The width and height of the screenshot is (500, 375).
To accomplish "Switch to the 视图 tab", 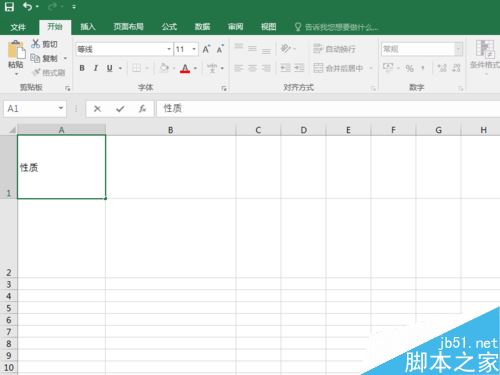I will [x=268, y=27].
